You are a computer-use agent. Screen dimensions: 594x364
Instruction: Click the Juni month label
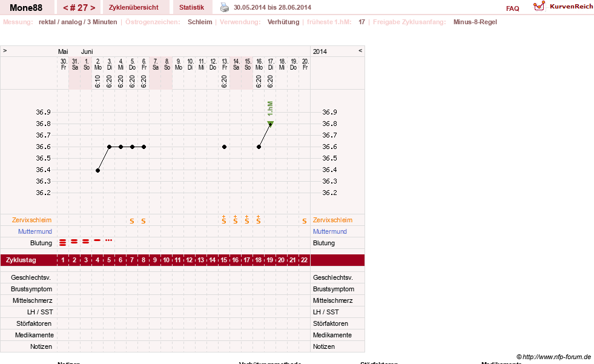tap(87, 51)
